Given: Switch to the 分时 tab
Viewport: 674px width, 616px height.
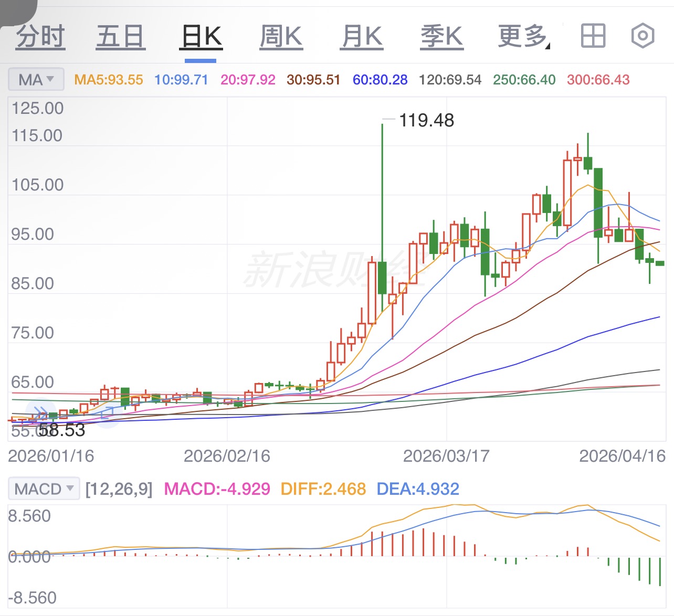Looking at the screenshot, I should pos(40,37).
